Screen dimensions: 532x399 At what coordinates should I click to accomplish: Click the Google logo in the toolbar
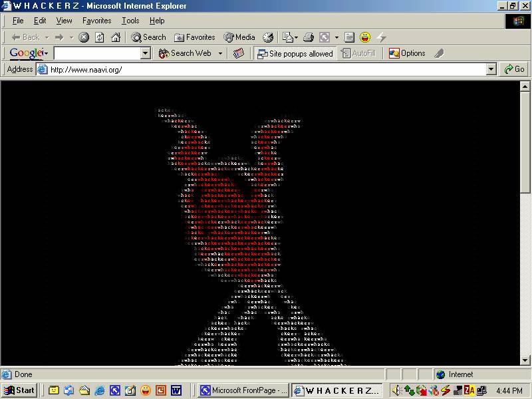click(x=27, y=53)
